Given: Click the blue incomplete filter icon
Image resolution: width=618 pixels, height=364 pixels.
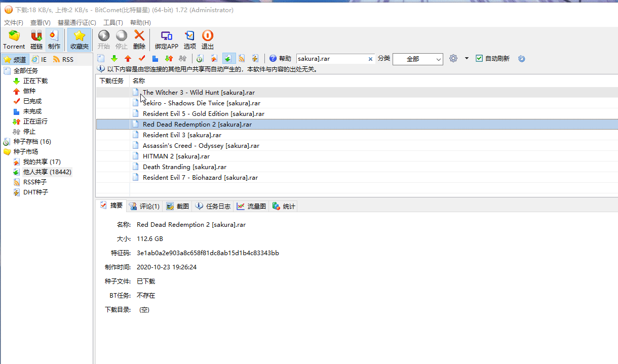Looking at the screenshot, I should [x=156, y=59].
